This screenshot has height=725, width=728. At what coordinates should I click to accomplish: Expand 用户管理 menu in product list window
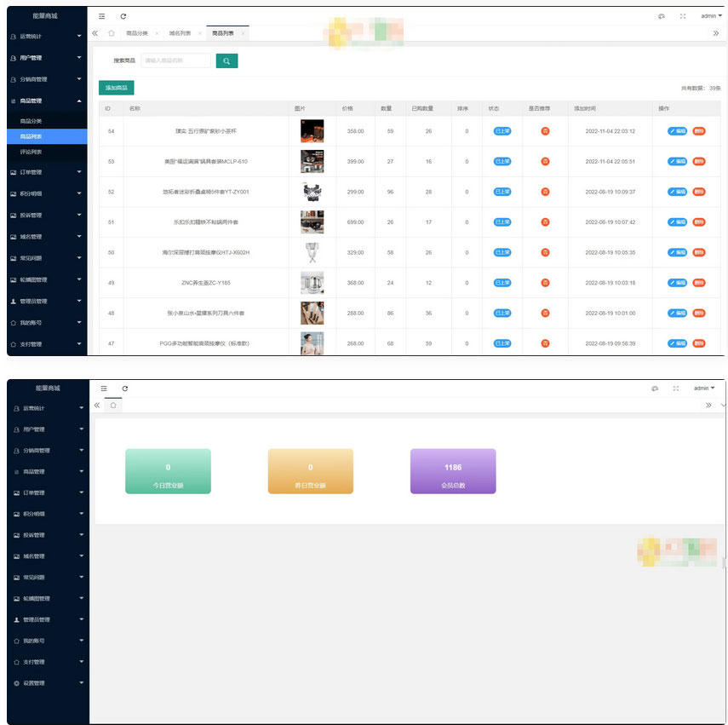click(x=47, y=58)
